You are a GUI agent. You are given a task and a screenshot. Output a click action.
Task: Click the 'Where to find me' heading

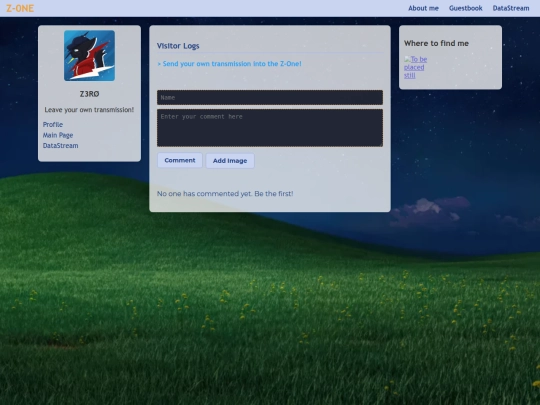point(436,43)
